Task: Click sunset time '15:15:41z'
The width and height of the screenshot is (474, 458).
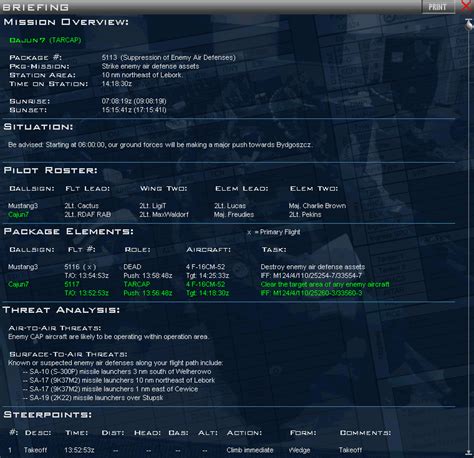Action: 117,110
